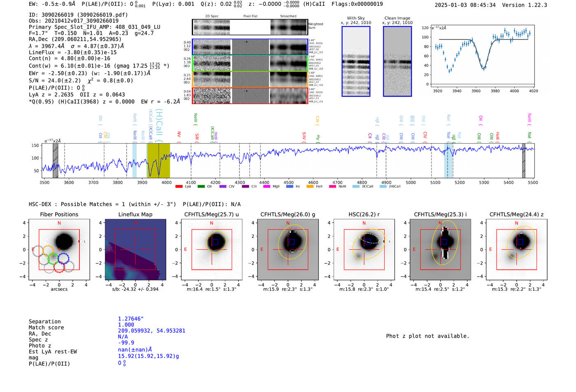Select the CIV purple legend swatch
The image size is (576, 392).
(223, 186)
